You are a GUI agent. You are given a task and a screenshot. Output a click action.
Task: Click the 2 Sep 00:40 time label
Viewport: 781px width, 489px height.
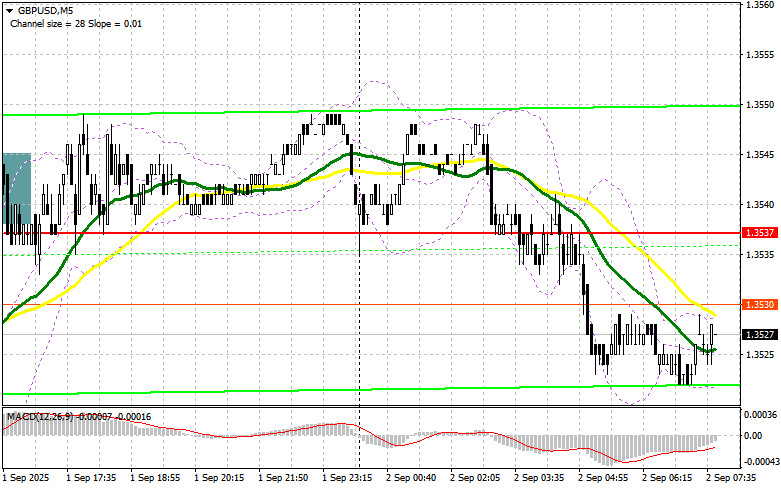point(411,478)
